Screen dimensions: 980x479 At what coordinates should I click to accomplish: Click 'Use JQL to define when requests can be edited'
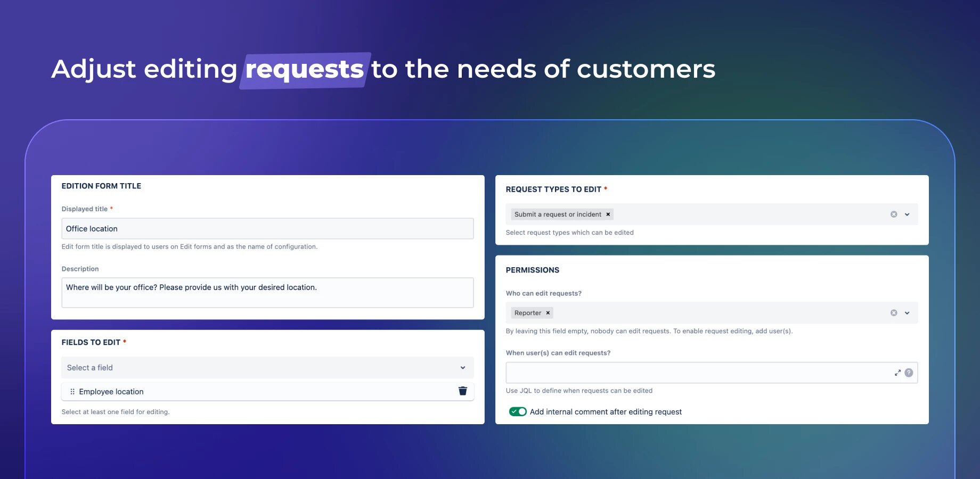579,391
